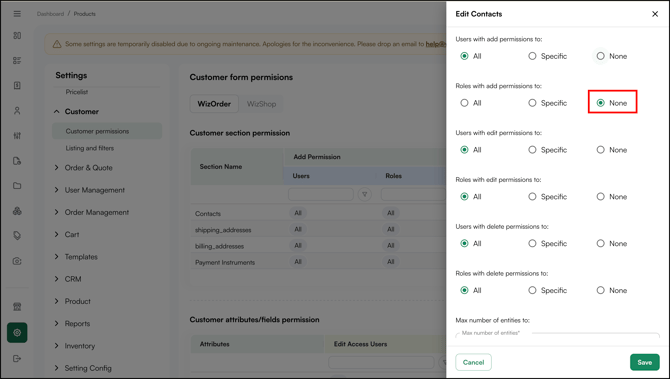Screen dimensions: 670x379
Task: Switch to the WizOrder tab
Action: [214, 104]
